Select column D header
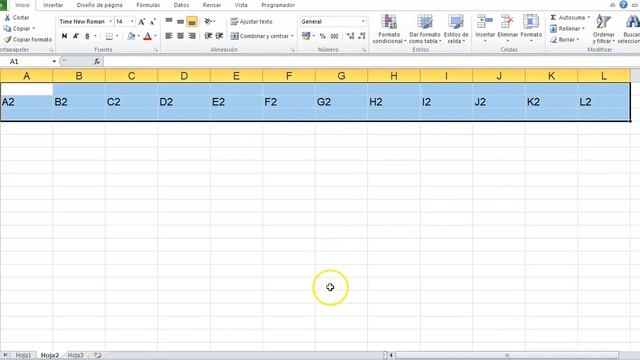 tap(184, 76)
